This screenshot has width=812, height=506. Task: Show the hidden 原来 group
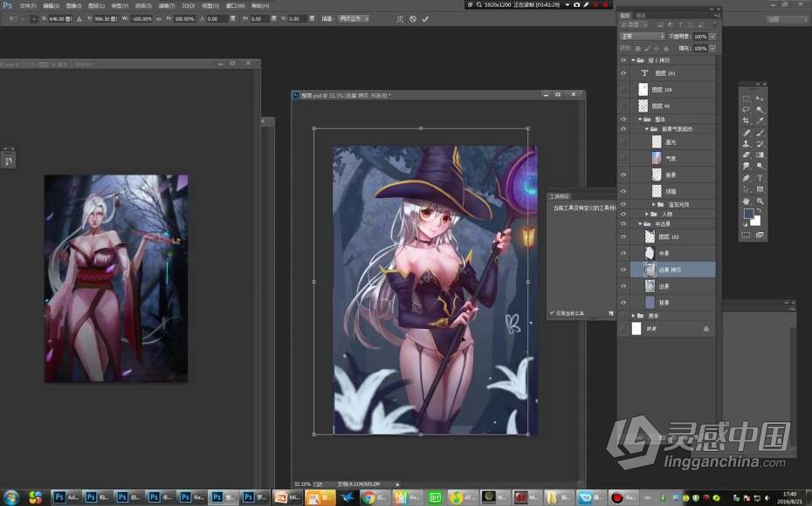click(x=623, y=316)
